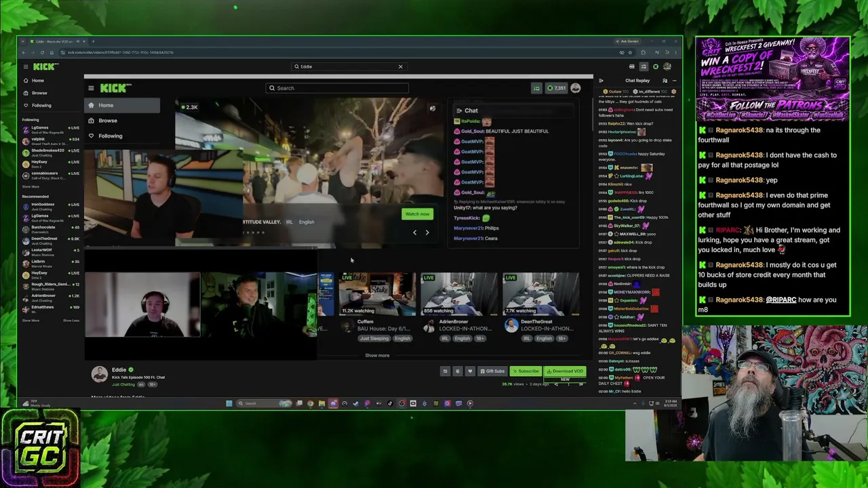The height and width of the screenshot is (488, 868).
Task: Reload the Kick page in the browser
Action: pos(43,52)
